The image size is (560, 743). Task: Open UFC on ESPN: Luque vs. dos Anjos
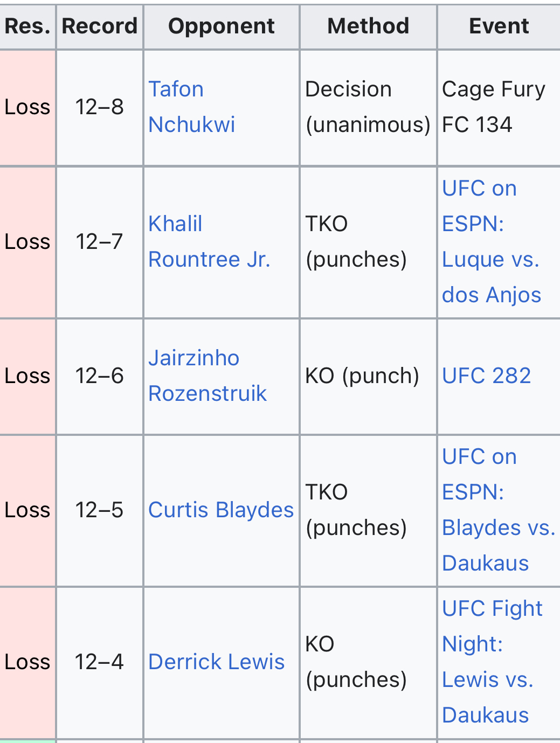point(492,241)
